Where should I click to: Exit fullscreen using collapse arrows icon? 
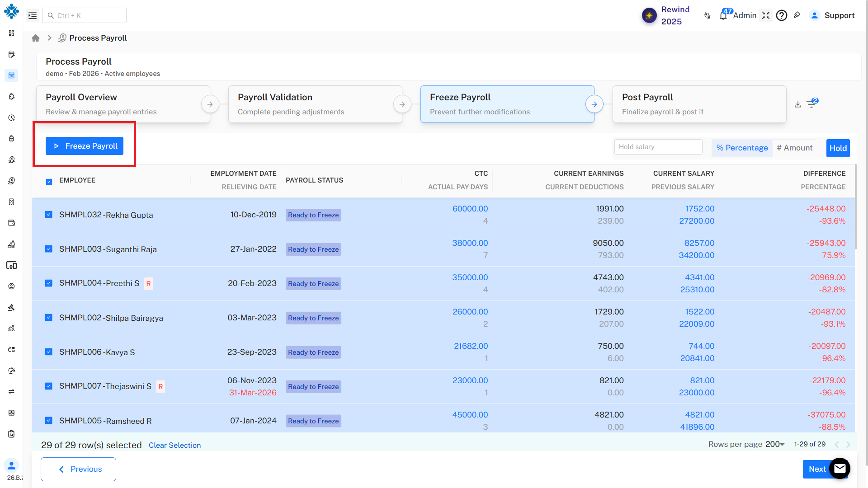tap(765, 15)
